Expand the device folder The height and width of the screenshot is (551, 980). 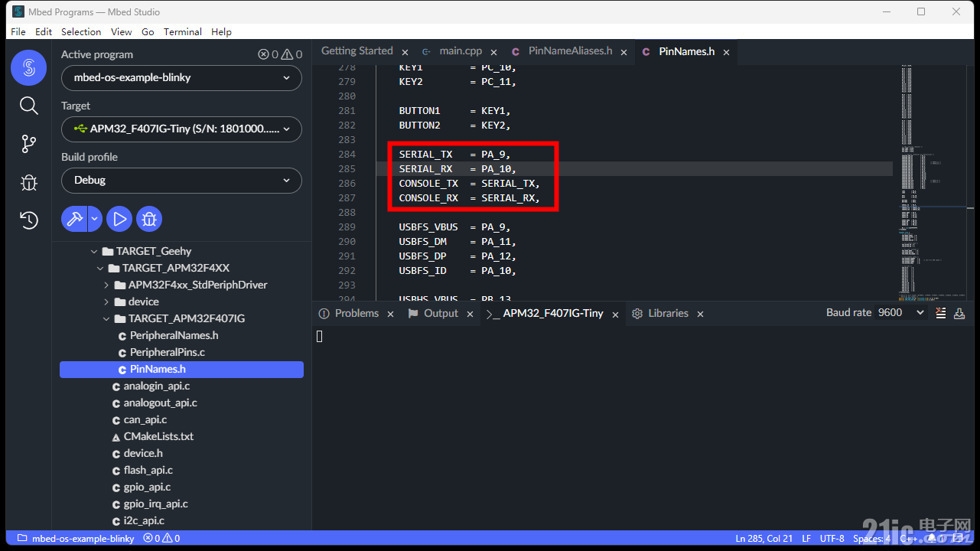[106, 302]
